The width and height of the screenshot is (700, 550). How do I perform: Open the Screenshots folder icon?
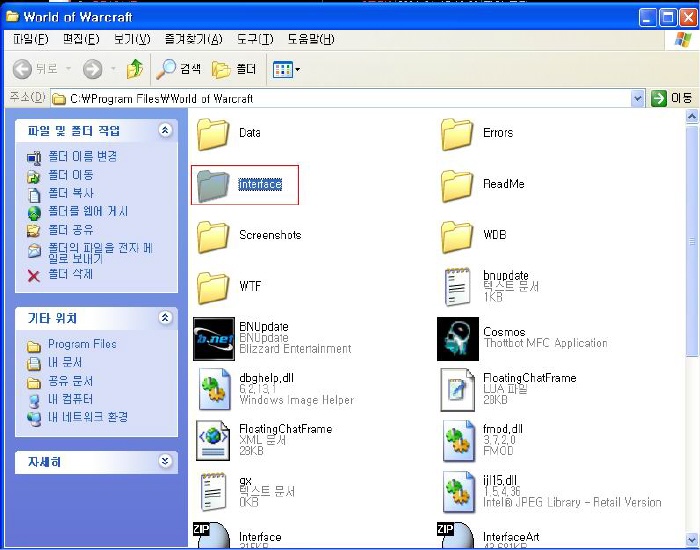(x=213, y=235)
